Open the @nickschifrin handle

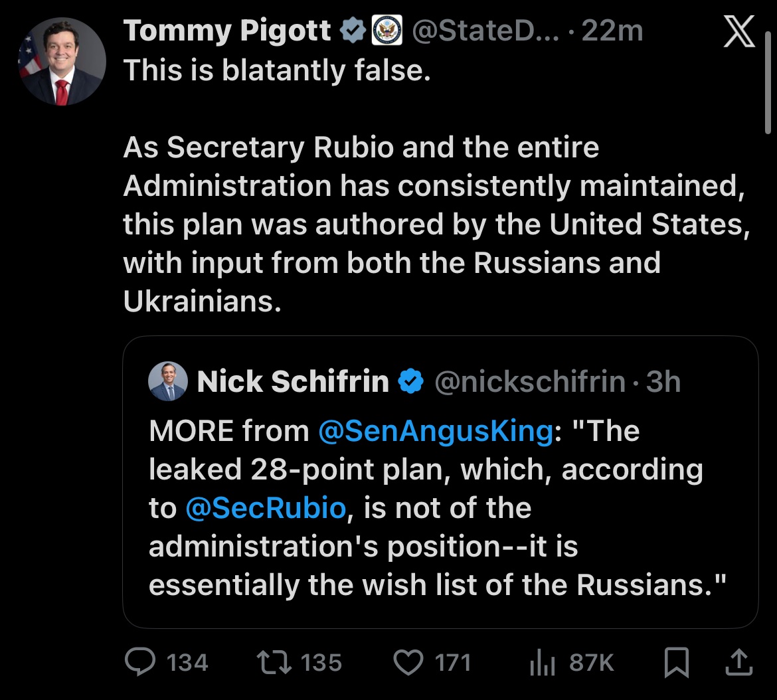(529, 382)
